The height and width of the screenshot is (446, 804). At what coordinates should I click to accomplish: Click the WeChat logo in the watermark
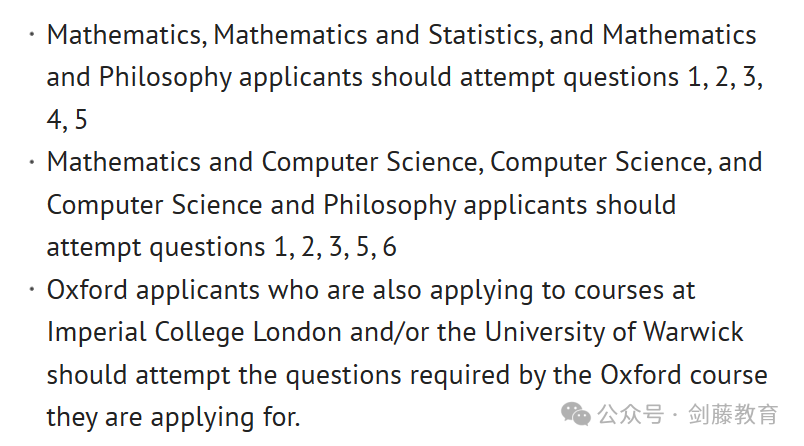(x=576, y=413)
